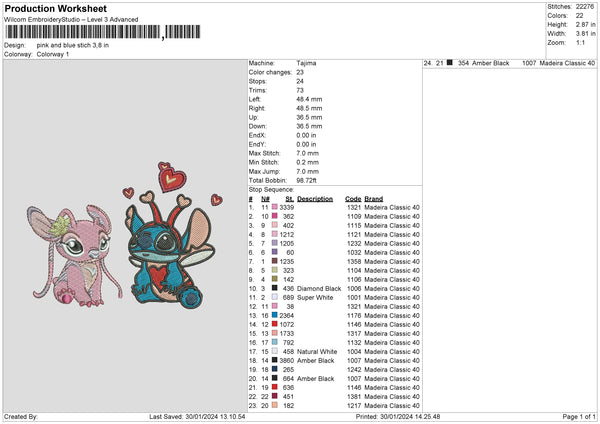Viewport: 600px width, 424px height.
Task: Click the red swatch beside 1072 stitches
Action: [274, 324]
